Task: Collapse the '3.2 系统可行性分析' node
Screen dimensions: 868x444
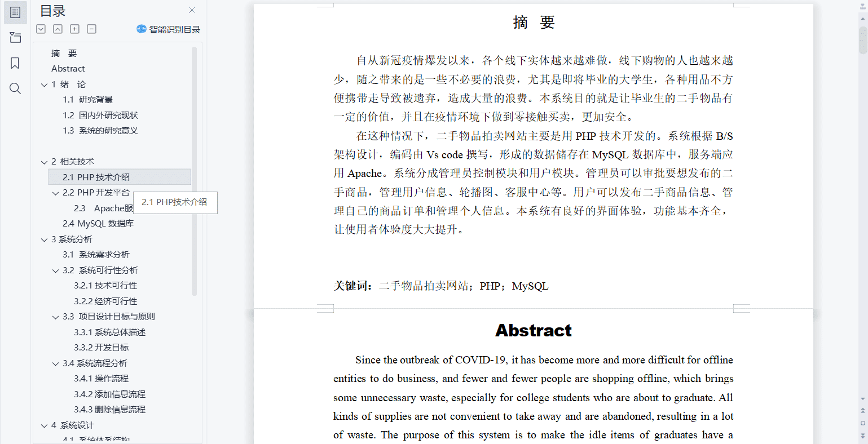Action: 55,270
